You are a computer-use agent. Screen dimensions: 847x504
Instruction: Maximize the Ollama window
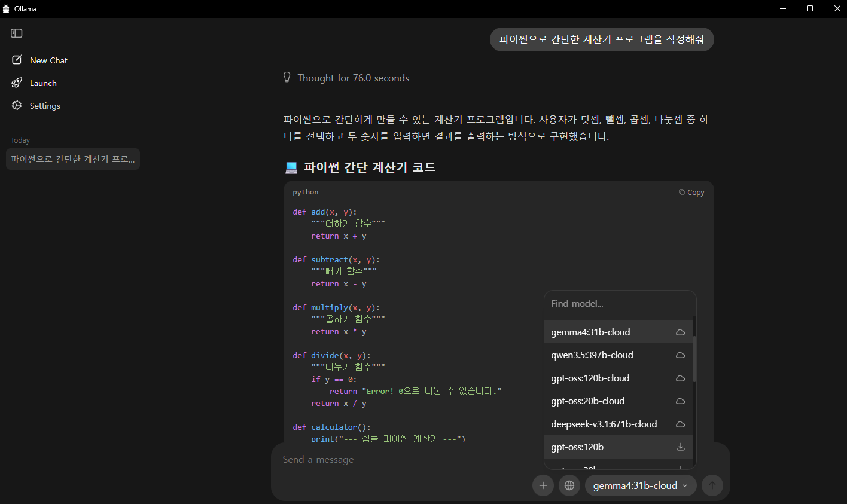(x=810, y=9)
